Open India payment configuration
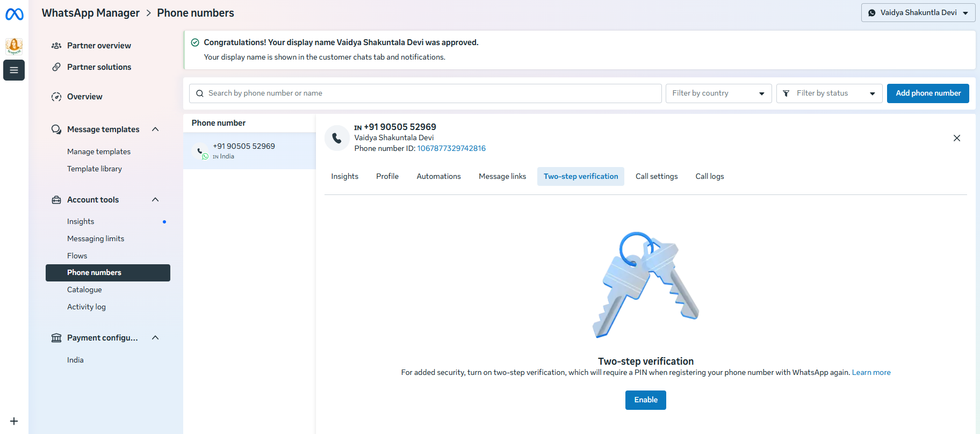 75,360
